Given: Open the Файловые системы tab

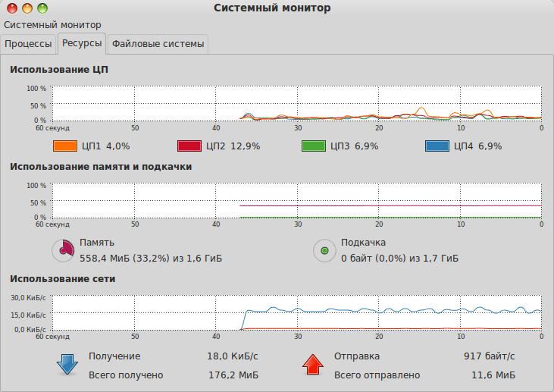Looking at the screenshot, I should (158, 44).
